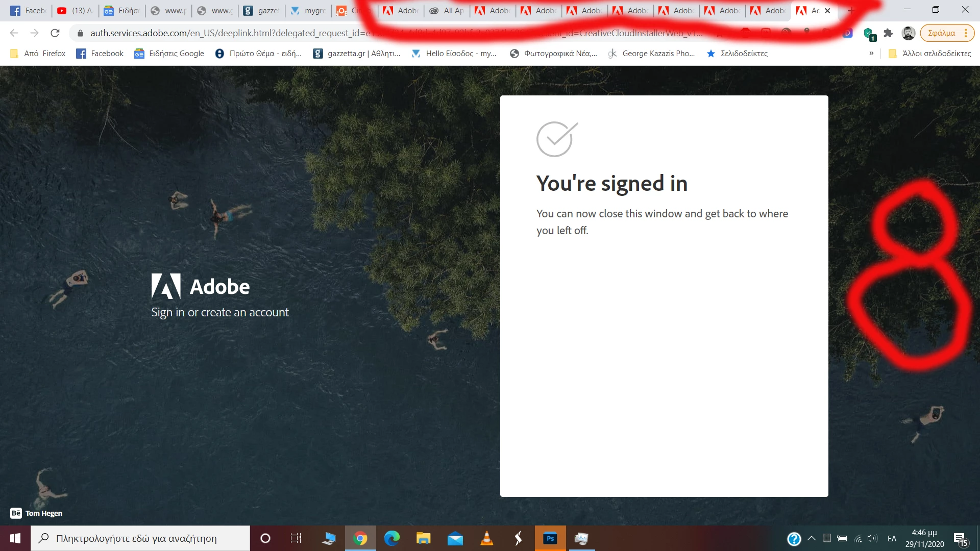Click the Windows search box
The height and width of the screenshot is (551, 980).
[x=136, y=538]
